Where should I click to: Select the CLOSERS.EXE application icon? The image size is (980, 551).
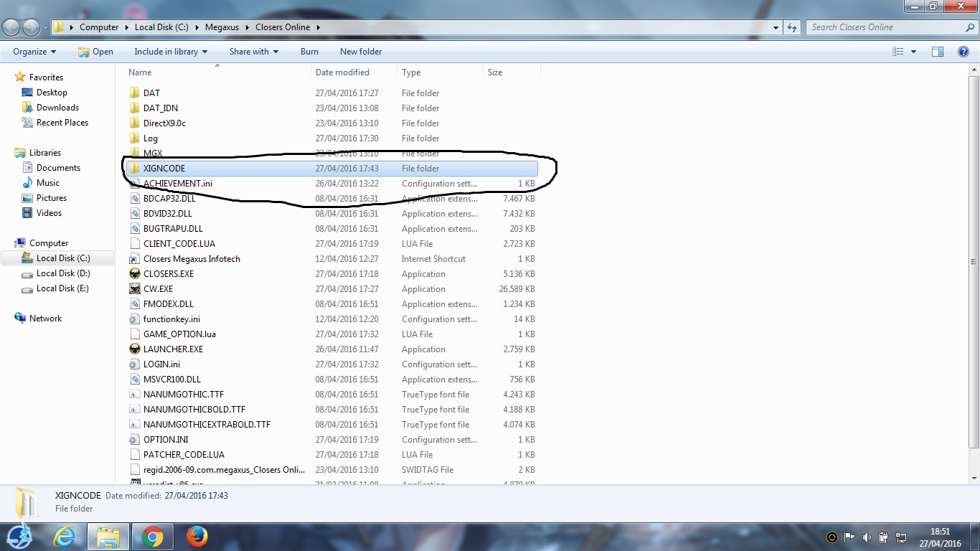click(134, 274)
